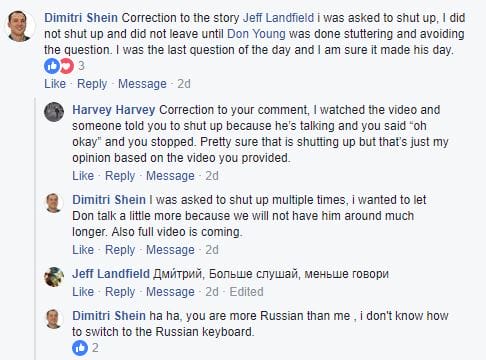Click Dimitri Shein's avatar on last reply
The width and height of the screenshot is (486, 360).
point(54,319)
